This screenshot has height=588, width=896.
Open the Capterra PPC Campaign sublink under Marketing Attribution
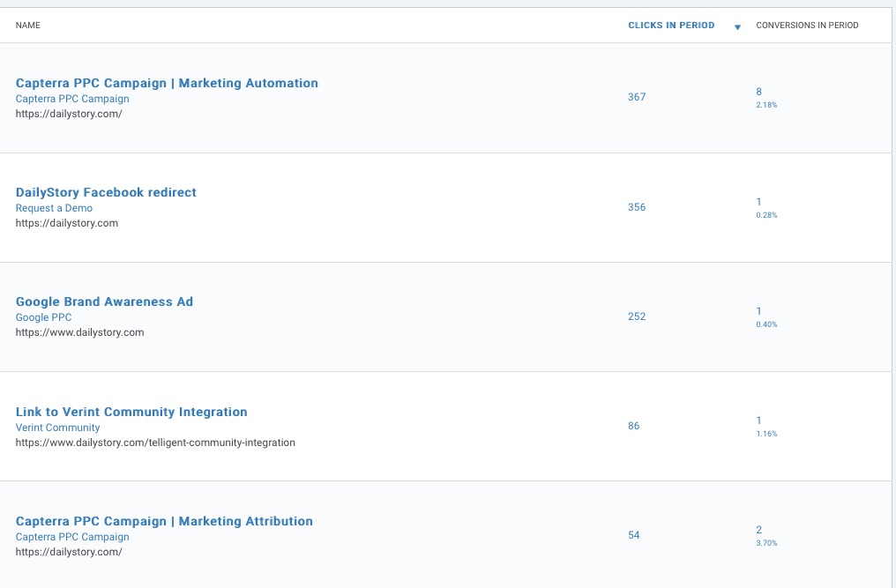72,537
